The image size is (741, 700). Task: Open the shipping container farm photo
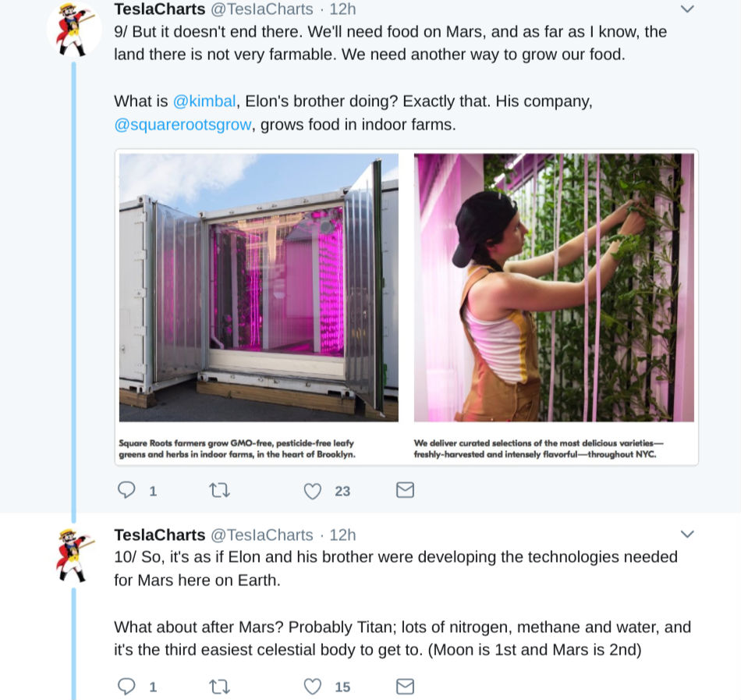pyautogui.click(x=258, y=287)
